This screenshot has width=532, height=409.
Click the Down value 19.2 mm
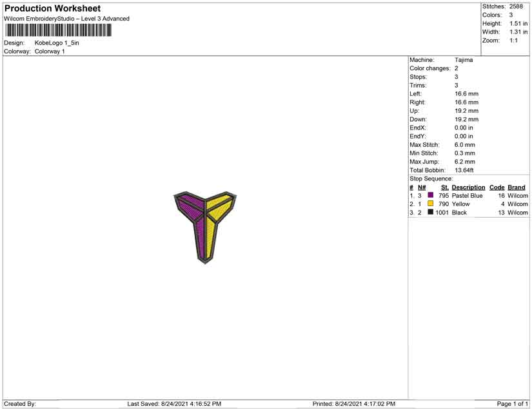466,119
